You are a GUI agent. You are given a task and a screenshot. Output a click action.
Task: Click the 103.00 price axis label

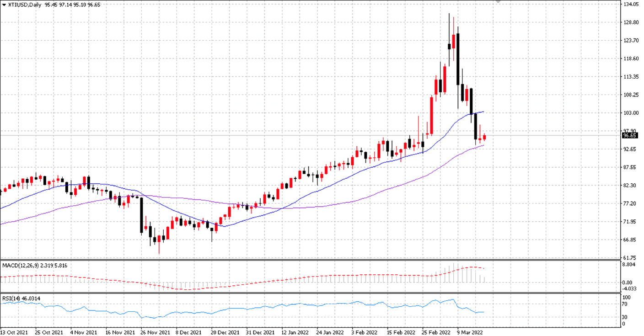pos(631,113)
